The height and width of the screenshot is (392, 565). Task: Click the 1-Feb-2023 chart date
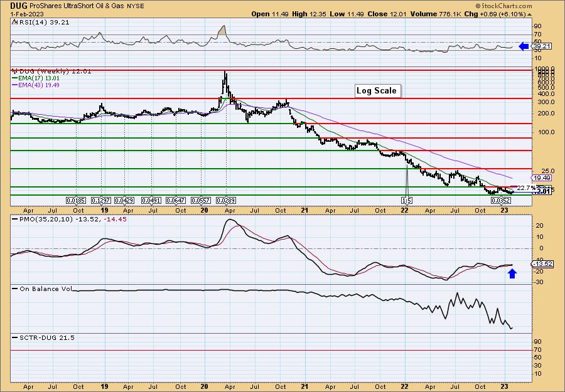[27, 14]
